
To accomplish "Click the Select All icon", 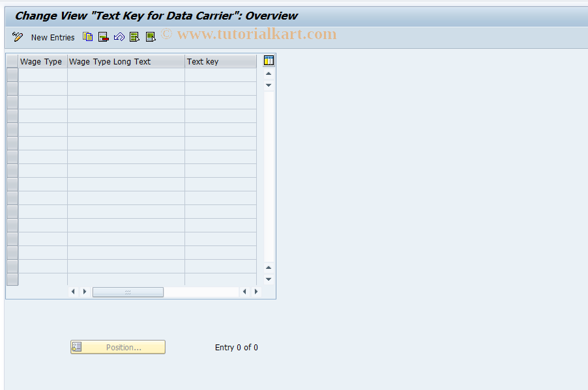I will [135, 37].
